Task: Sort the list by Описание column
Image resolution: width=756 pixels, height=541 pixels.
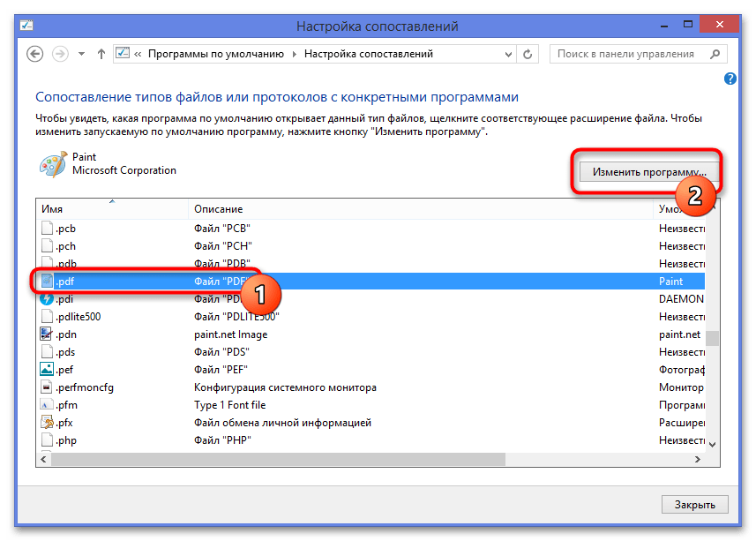Action: [422, 208]
